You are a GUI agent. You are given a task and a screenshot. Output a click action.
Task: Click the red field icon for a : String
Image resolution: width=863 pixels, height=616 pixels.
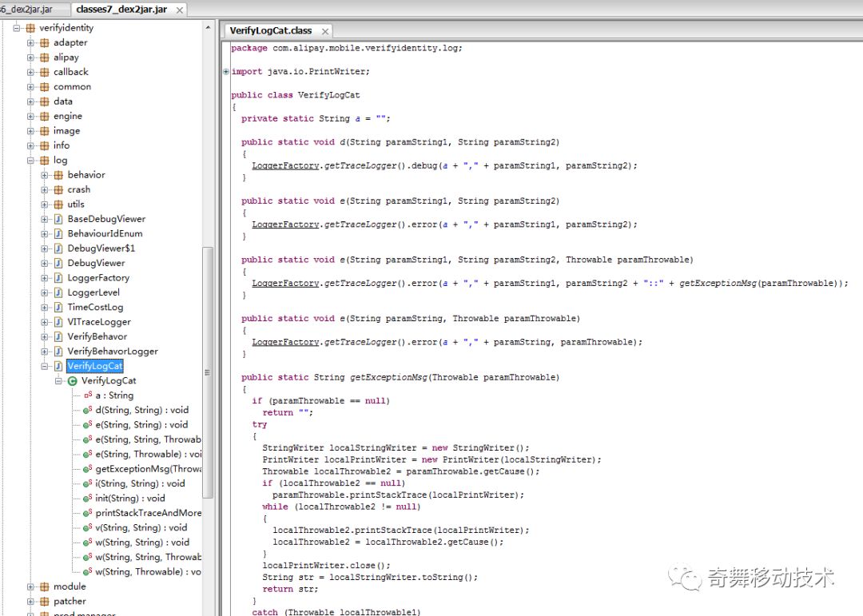click(88, 395)
